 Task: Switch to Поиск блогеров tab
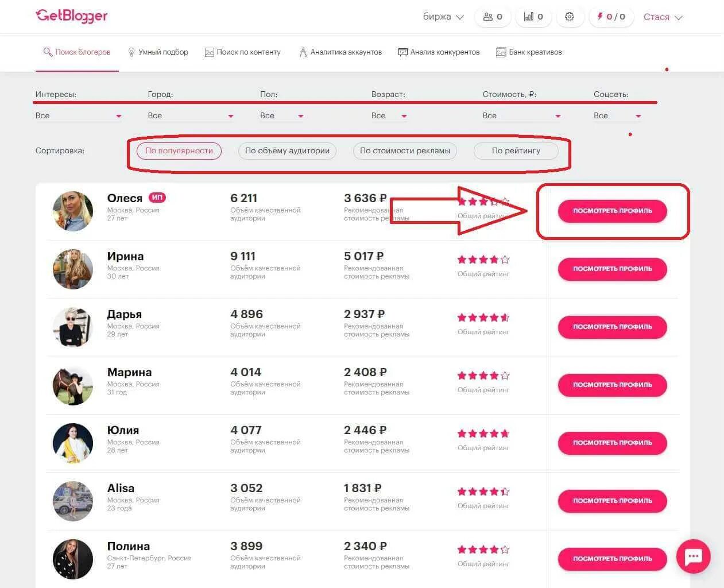77,52
